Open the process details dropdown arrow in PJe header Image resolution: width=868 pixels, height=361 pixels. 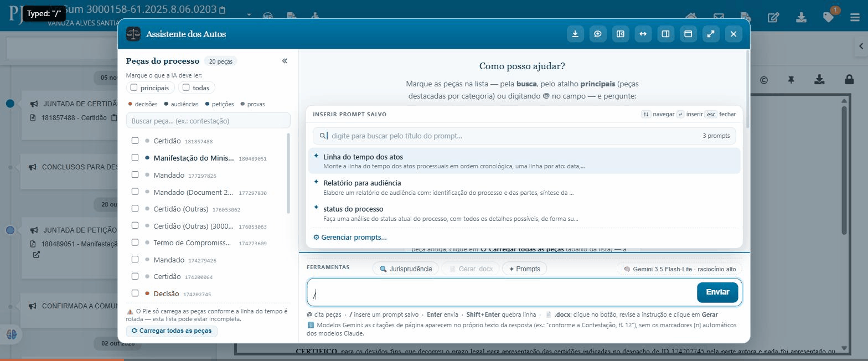point(249,15)
